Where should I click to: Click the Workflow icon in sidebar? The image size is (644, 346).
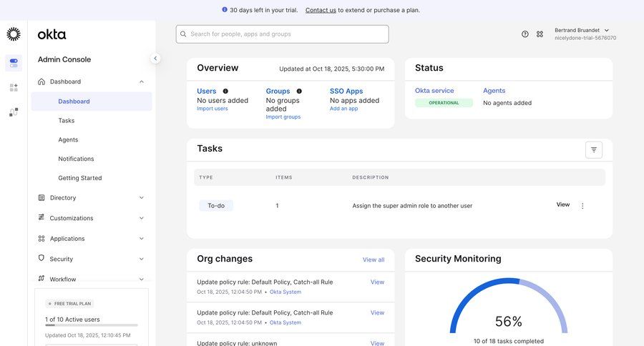pos(41,278)
